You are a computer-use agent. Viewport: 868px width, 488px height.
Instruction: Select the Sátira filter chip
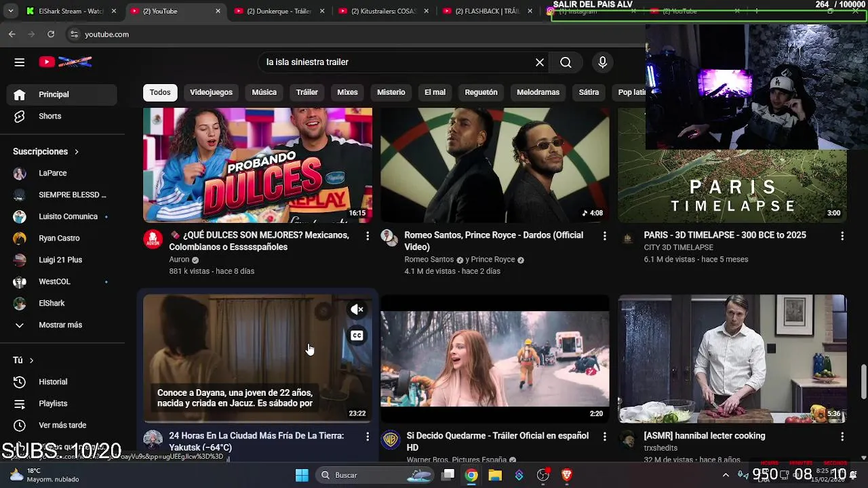tap(589, 92)
